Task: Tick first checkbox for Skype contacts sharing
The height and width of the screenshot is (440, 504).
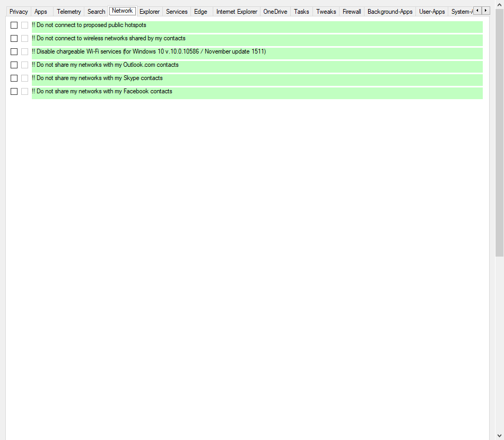Action: tap(14, 78)
